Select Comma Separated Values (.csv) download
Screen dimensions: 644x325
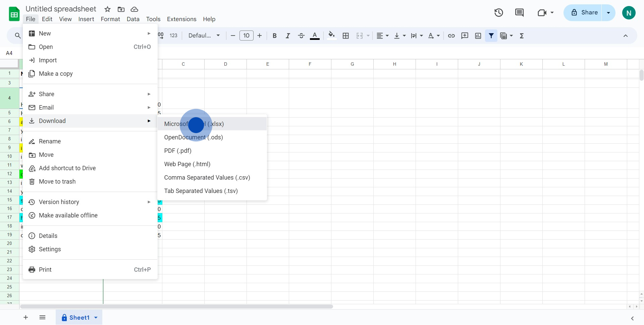(x=207, y=178)
